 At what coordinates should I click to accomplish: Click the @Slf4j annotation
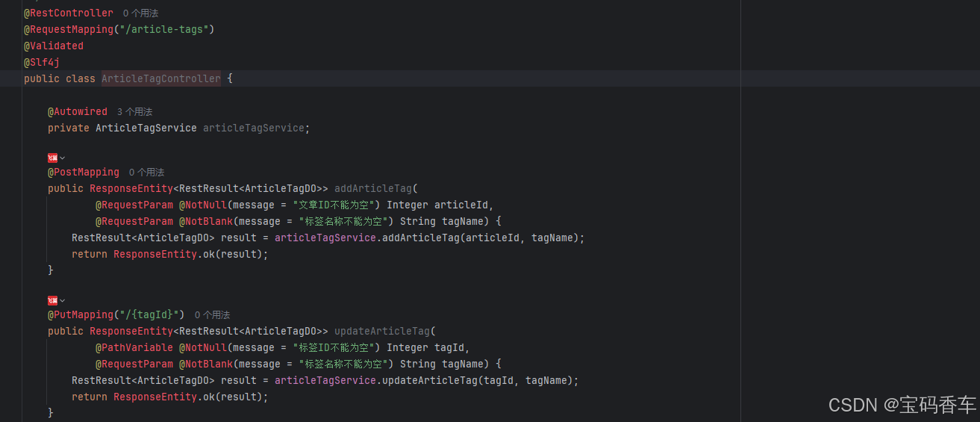(42, 62)
